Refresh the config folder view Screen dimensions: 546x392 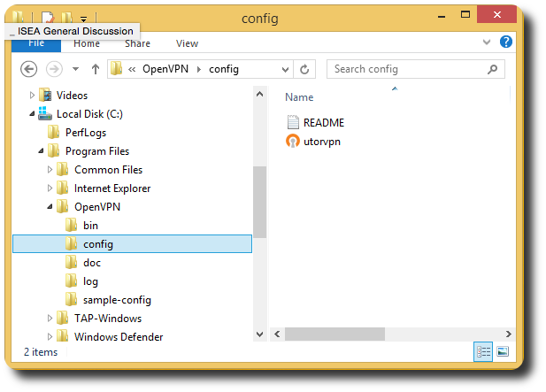304,69
